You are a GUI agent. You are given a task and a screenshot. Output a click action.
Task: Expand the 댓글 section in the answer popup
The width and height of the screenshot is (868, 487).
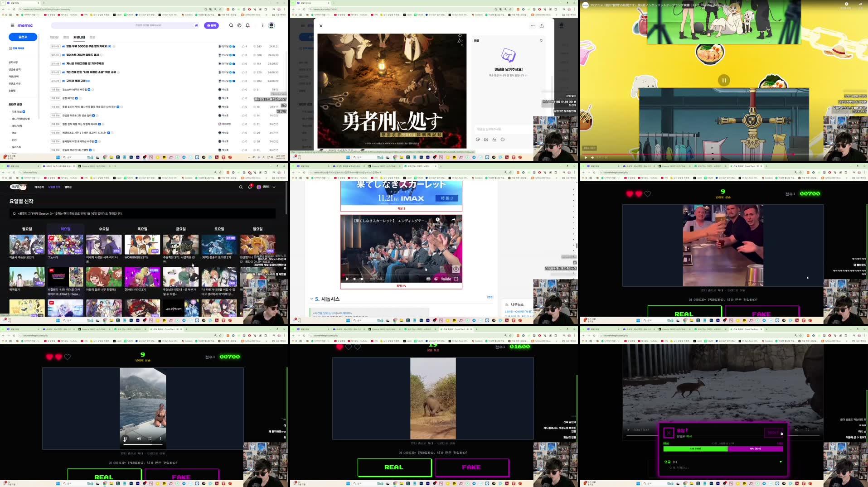click(x=781, y=462)
